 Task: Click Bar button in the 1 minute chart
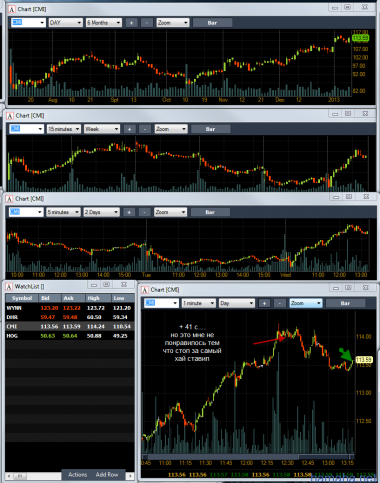(x=345, y=303)
